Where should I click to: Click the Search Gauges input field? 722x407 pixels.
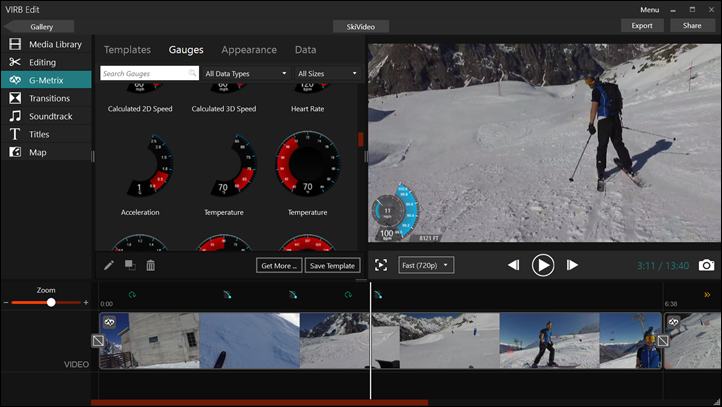coord(145,73)
